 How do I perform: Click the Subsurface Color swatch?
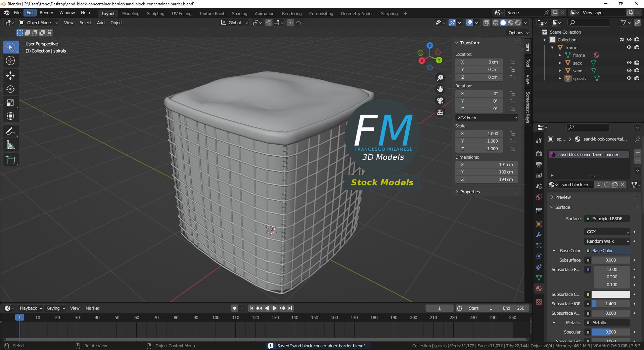pos(610,294)
